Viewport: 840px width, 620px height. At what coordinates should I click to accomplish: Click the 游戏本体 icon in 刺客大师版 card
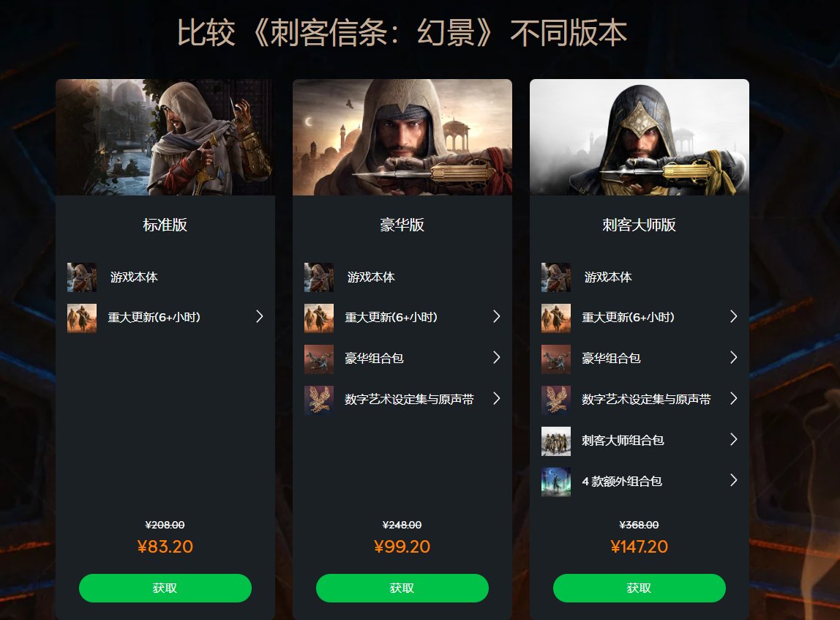pyautogui.click(x=556, y=277)
